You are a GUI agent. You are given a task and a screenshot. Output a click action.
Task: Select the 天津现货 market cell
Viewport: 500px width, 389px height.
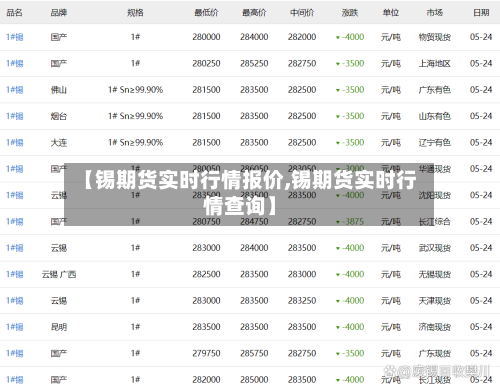(x=435, y=301)
